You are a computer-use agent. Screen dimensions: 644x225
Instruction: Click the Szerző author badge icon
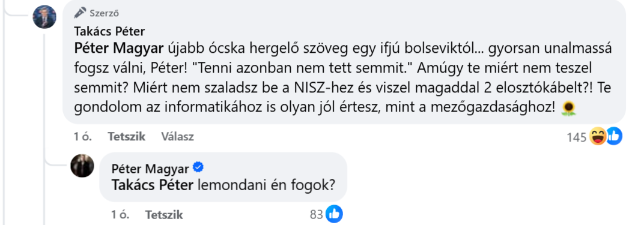pos(80,13)
